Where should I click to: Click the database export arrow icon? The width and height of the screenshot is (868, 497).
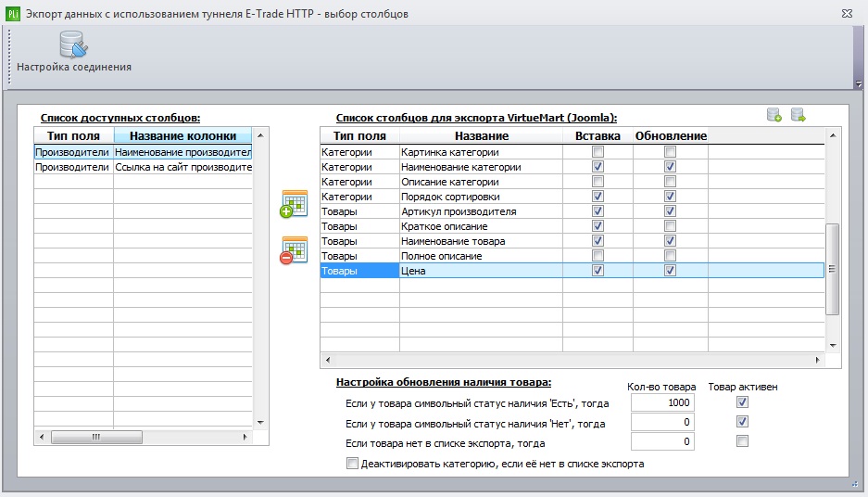click(x=799, y=115)
